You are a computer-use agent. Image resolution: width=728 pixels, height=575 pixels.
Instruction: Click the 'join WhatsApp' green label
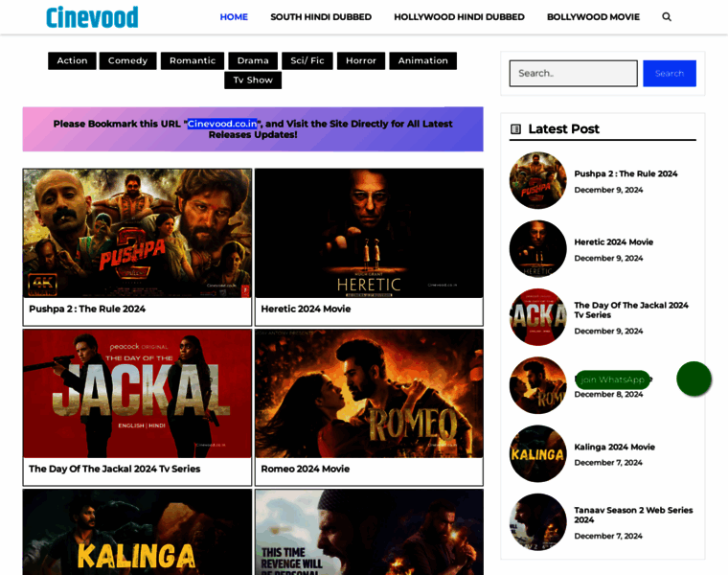click(612, 379)
